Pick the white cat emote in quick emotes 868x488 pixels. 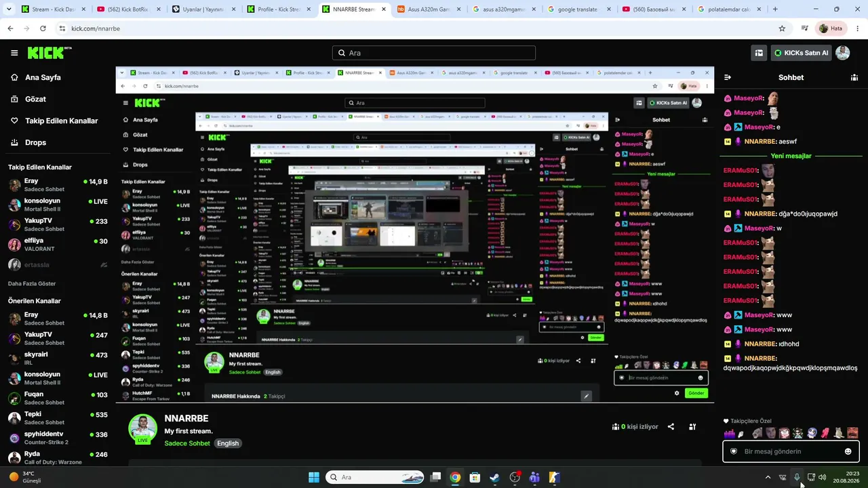[839, 434]
